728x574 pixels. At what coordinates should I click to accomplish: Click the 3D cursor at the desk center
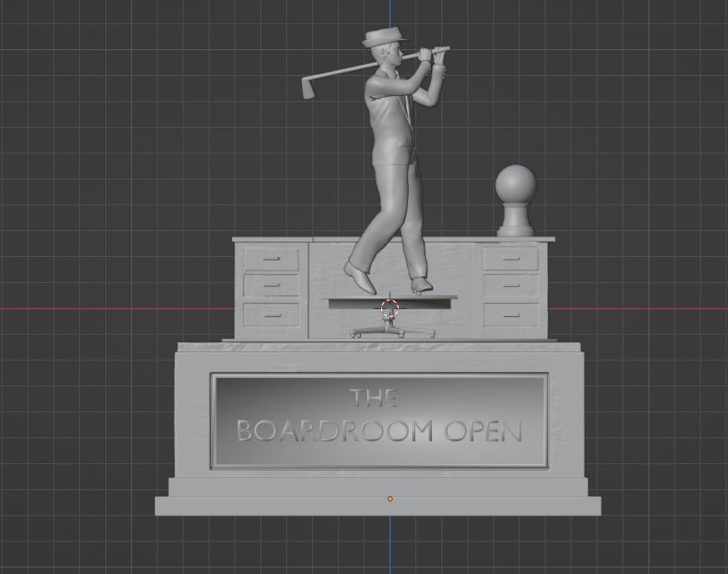pyautogui.click(x=389, y=310)
